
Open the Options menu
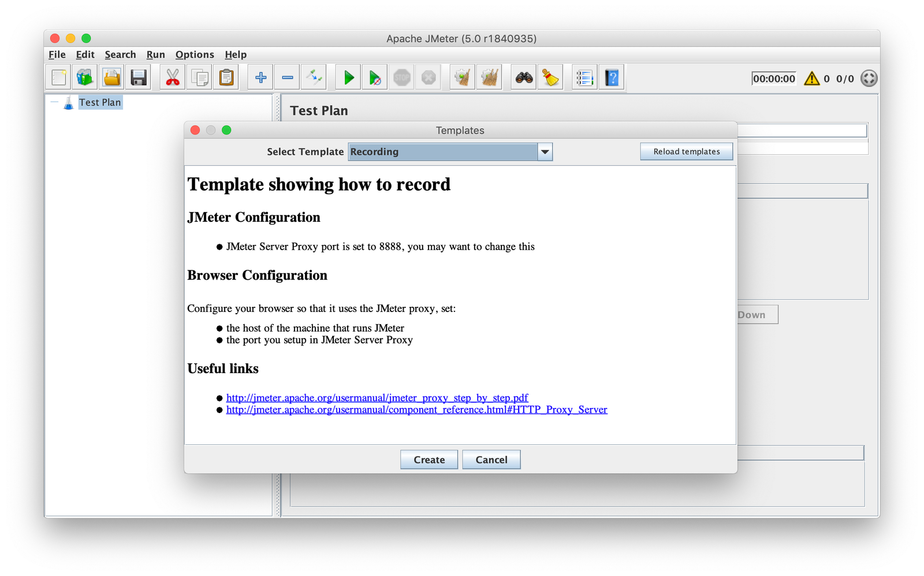pyautogui.click(x=195, y=54)
